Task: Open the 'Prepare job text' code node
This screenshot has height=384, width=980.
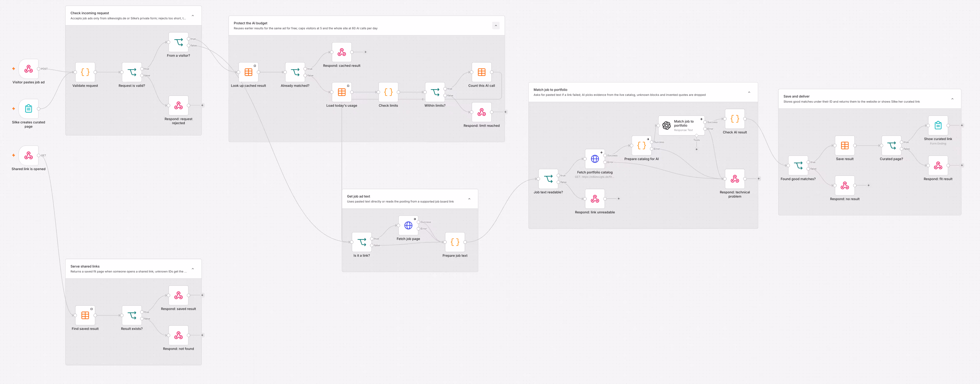Action: point(455,242)
